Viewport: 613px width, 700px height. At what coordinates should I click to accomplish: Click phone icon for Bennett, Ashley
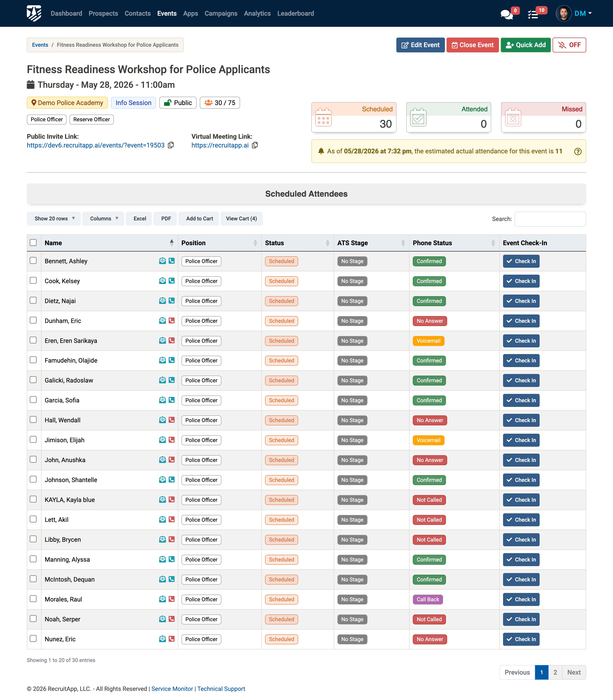(172, 261)
